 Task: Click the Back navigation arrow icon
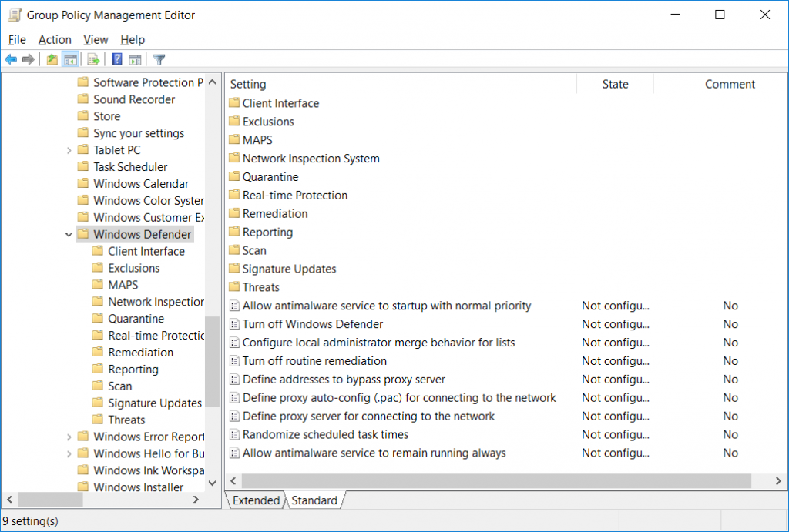point(11,59)
